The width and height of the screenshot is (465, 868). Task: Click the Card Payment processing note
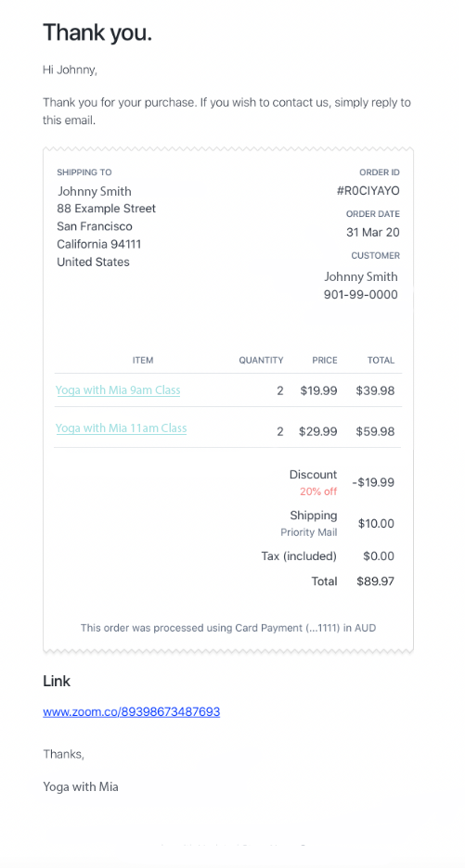[x=228, y=629]
